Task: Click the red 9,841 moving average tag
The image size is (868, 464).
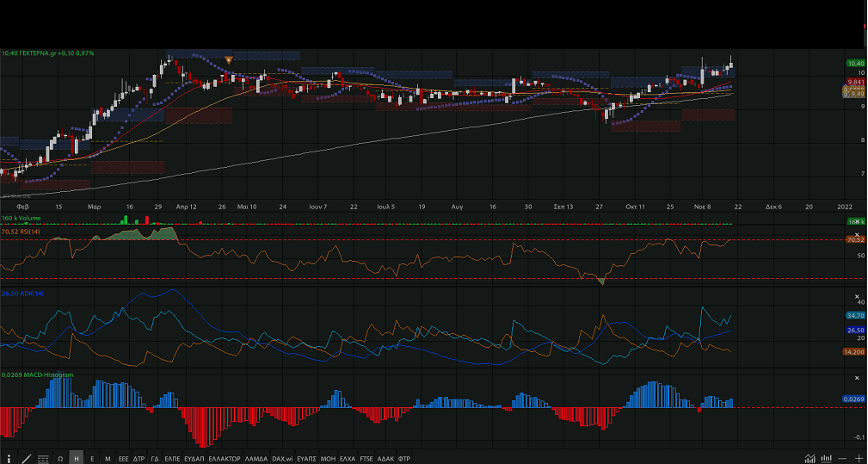Action: [856, 82]
